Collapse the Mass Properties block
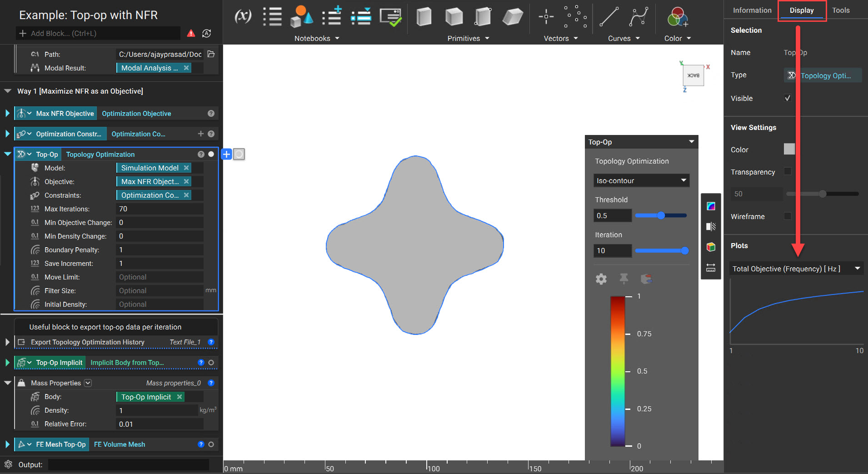Viewport: 868px width, 474px height. (x=7, y=383)
